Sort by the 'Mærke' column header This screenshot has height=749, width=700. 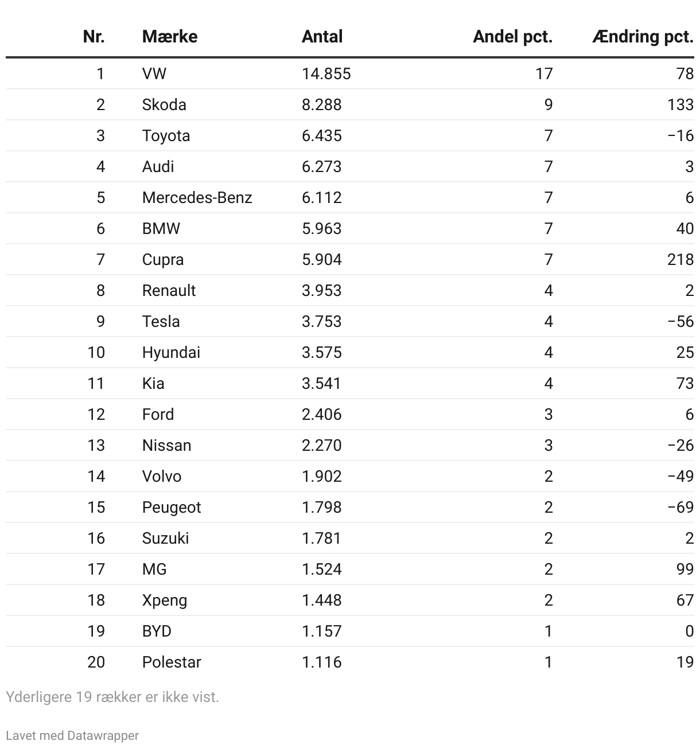(x=170, y=37)
